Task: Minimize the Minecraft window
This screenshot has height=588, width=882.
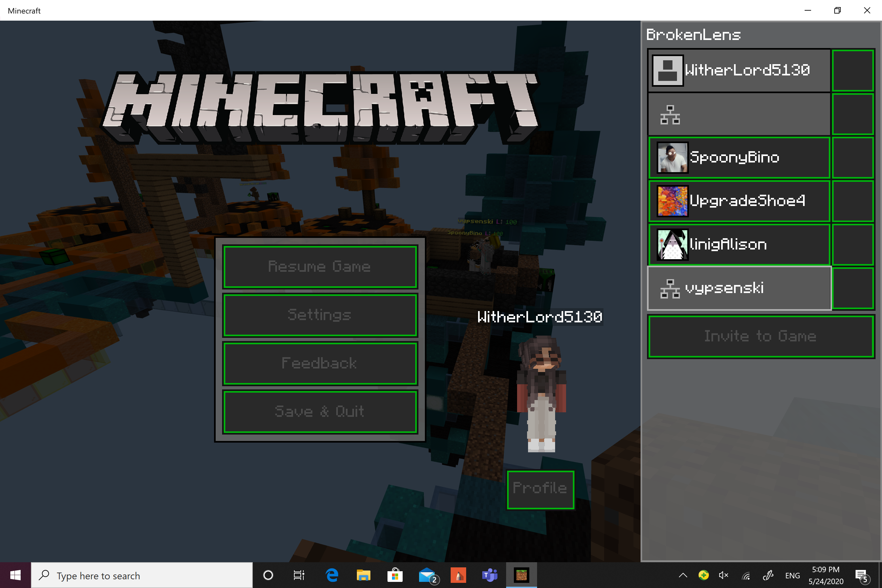Action: [808, 11]
